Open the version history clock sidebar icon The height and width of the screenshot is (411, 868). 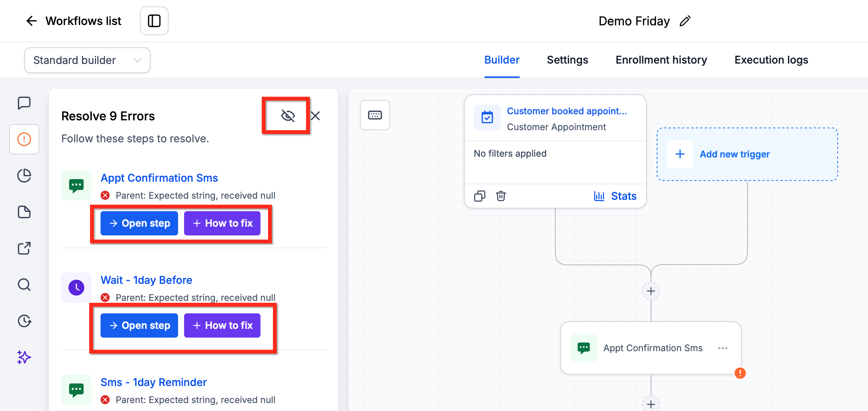(x=24, y=321)
